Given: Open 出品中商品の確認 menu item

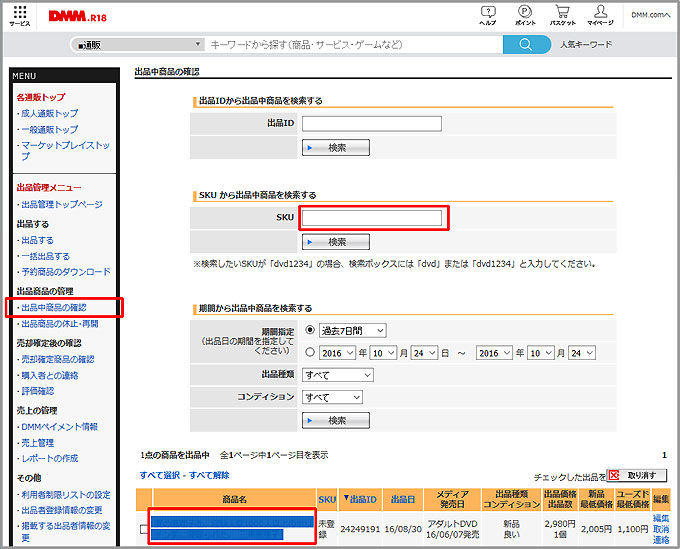Looking at the screenshot, I should (54, 307).
